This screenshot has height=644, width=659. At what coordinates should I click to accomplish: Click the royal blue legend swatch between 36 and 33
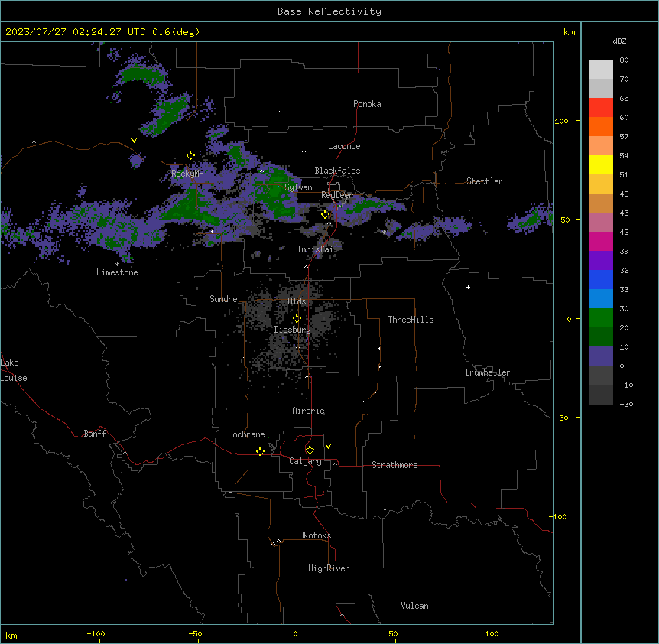tap(601, 279)
